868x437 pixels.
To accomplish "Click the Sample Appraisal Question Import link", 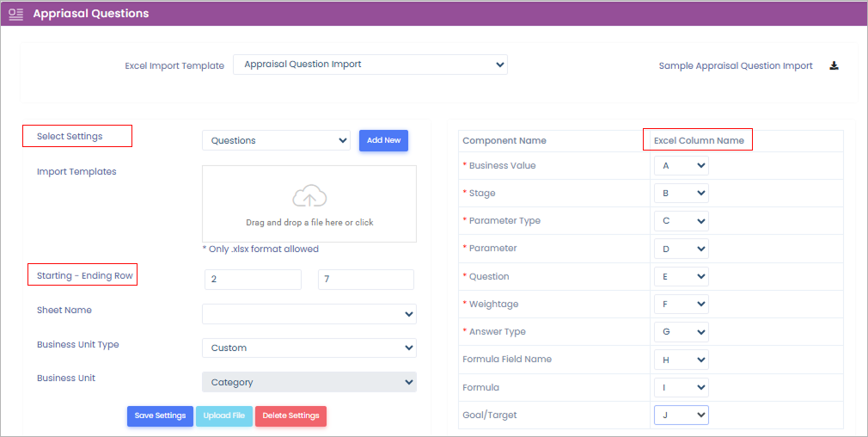I will pos(736,66).
